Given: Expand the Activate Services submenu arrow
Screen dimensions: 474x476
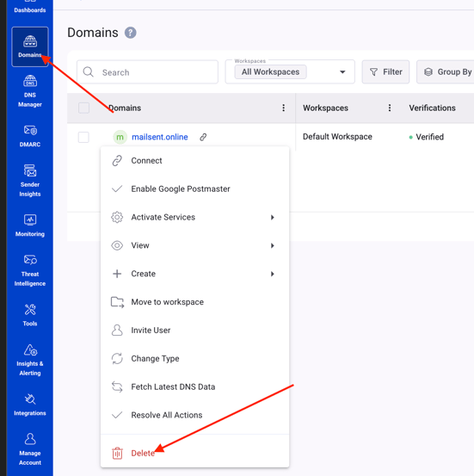Looking at the screenshot, I should pyautogui.click(x=272, y=218).
